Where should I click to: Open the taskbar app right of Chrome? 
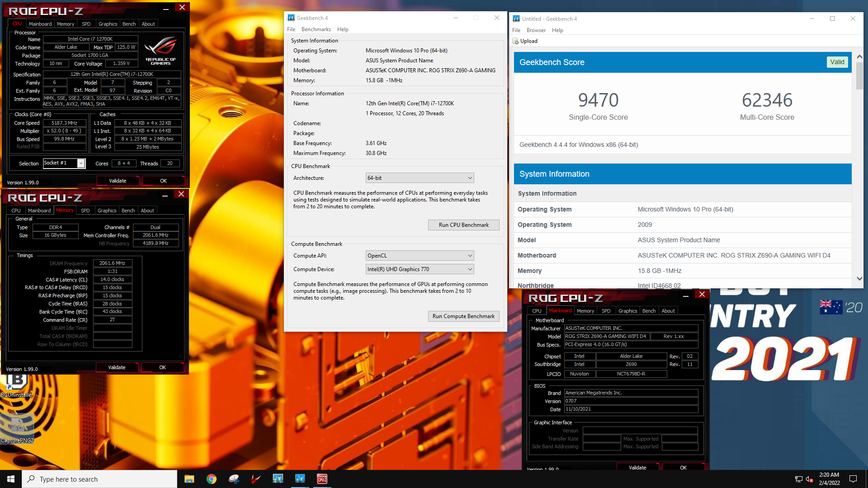(234, 479)
